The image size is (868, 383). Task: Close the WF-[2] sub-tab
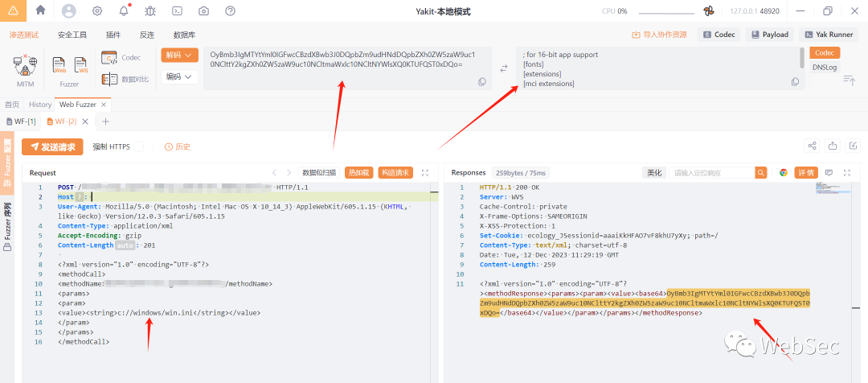85,121
